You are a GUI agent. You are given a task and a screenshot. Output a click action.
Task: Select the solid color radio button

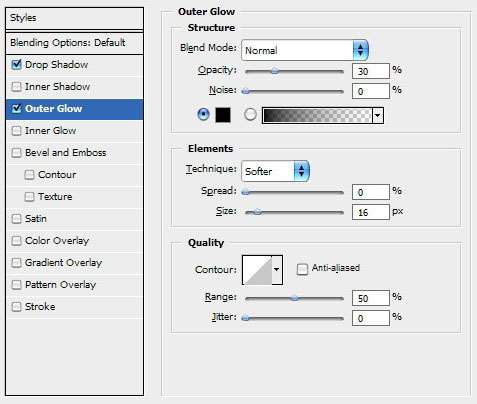pyautogui.click(x=203, y=115)
